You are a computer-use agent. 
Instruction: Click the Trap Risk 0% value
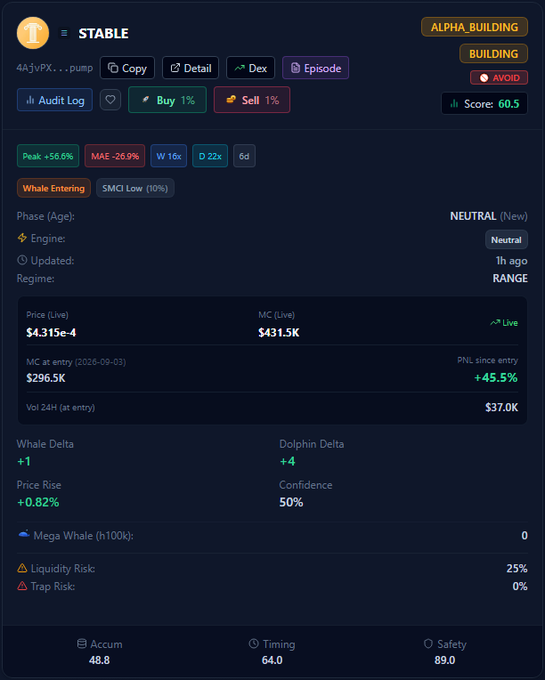pyautogui.click(x=520, y=586)
